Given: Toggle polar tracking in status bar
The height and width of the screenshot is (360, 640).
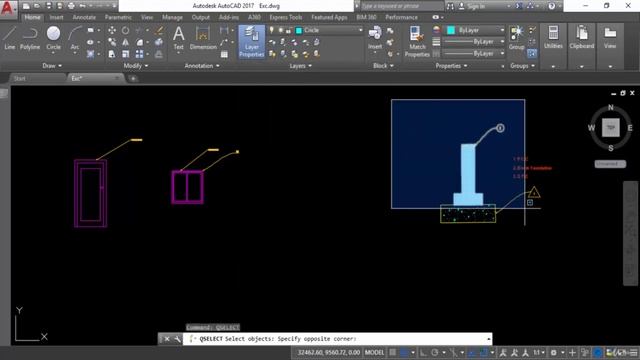Looking at the screenshot, I should click(x=435, y=352).
